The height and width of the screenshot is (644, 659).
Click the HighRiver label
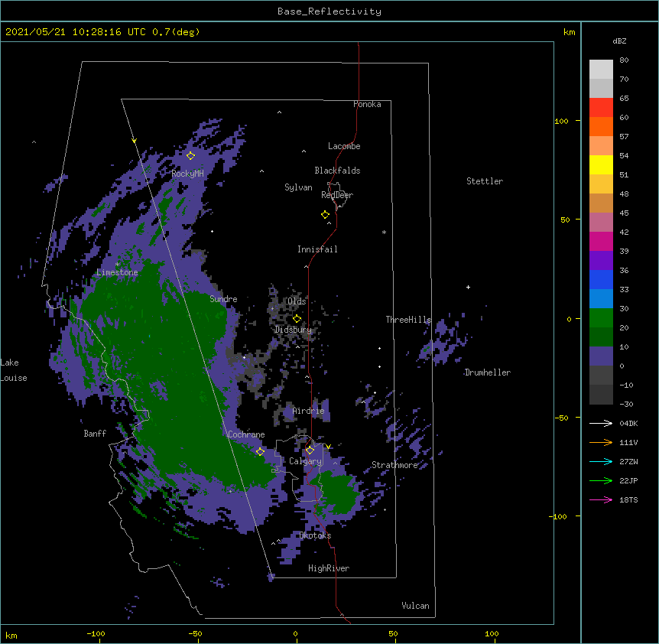(329, 568)
